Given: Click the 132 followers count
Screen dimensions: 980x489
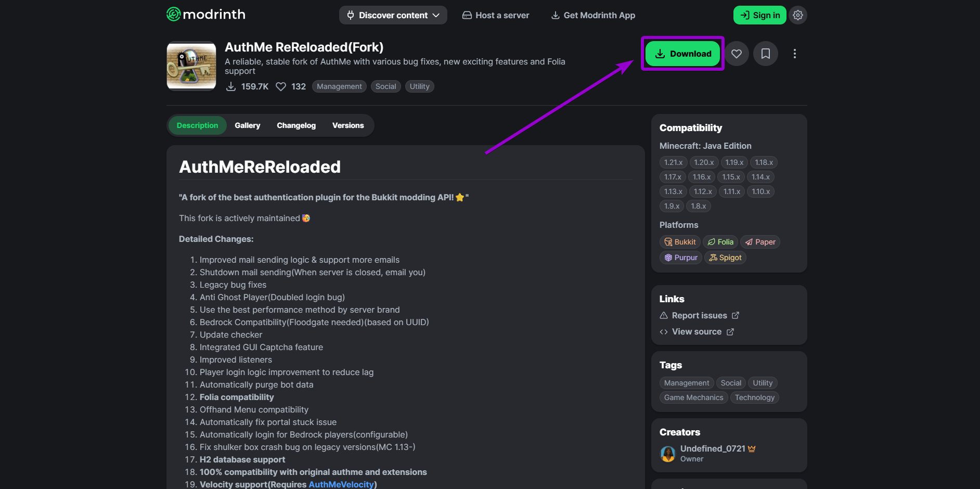Looking at the screenshot, I should point(291,86).
